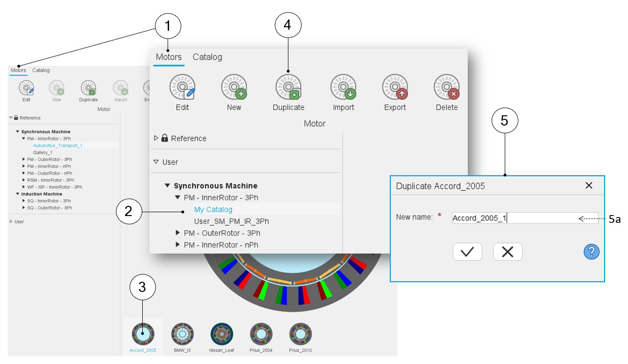The image size is (628, 364).
Task: Click the Induction Machine label in the tree
Action: click(42, 194)
